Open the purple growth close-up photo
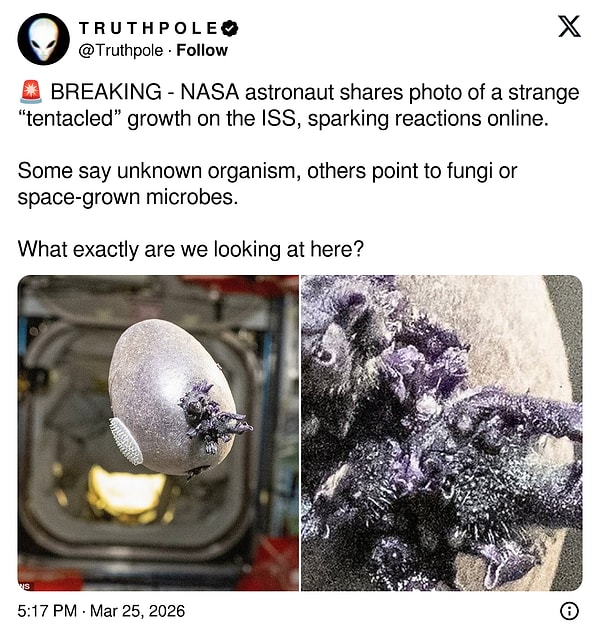 442,433
